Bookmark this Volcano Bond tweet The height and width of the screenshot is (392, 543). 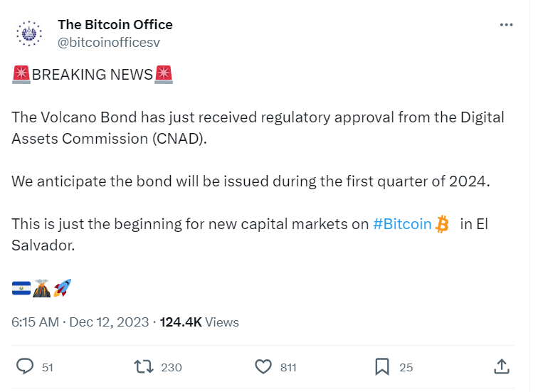click(382, 366)
